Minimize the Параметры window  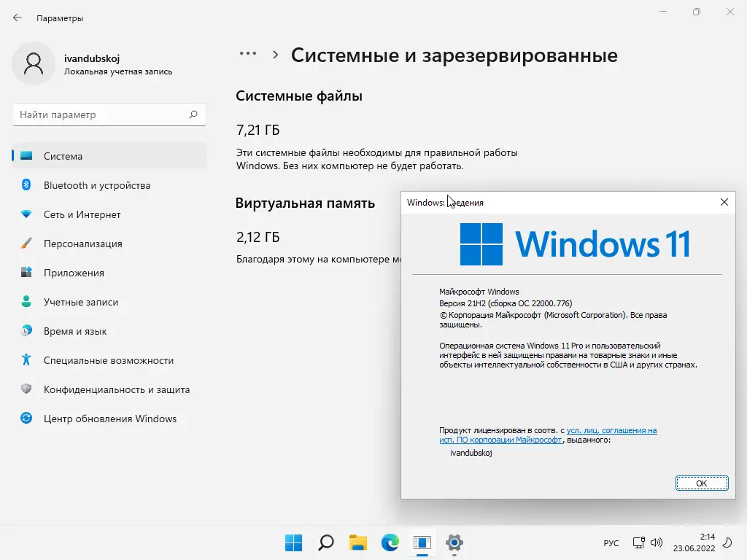point(662,12)
